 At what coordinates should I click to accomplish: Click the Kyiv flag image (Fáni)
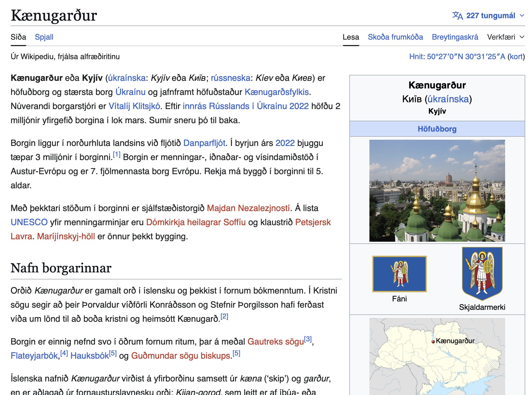[399, 274]
